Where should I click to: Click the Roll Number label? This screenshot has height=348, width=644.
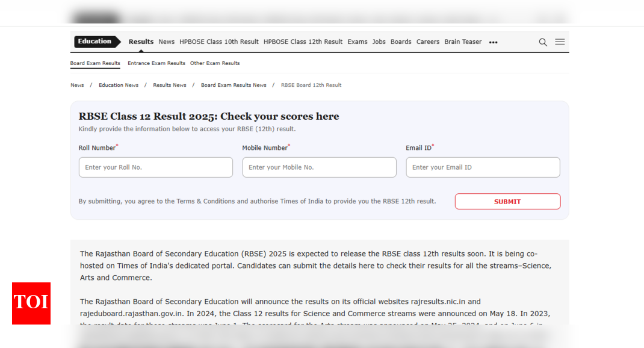click(x=98, y=148)
